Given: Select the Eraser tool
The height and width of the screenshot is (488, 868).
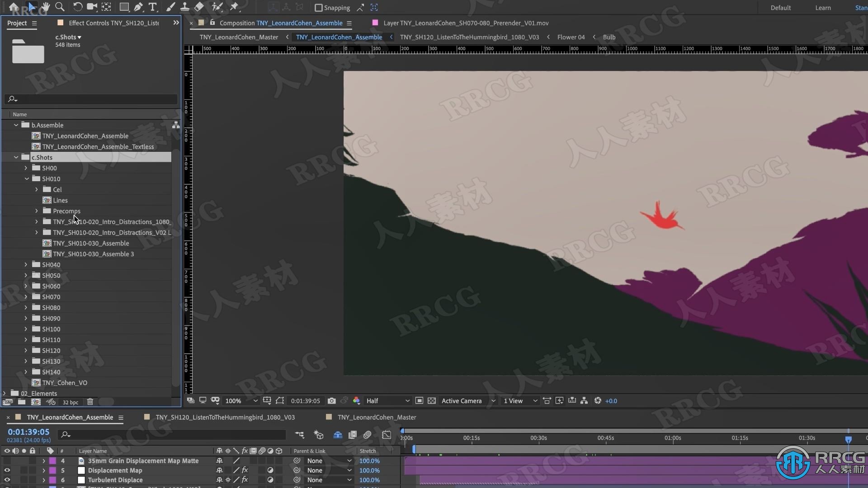Looking at the screenshot, I should [199, 7].
